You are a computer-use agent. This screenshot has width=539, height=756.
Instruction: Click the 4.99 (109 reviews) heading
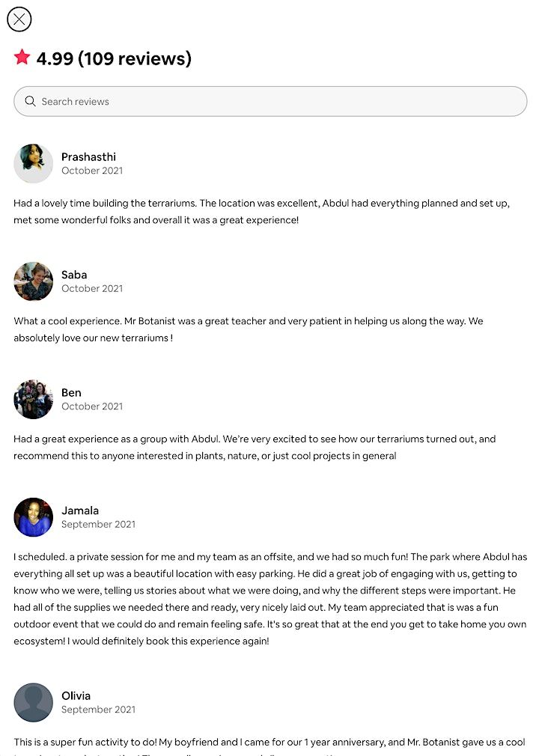click(x=114, y=58)
